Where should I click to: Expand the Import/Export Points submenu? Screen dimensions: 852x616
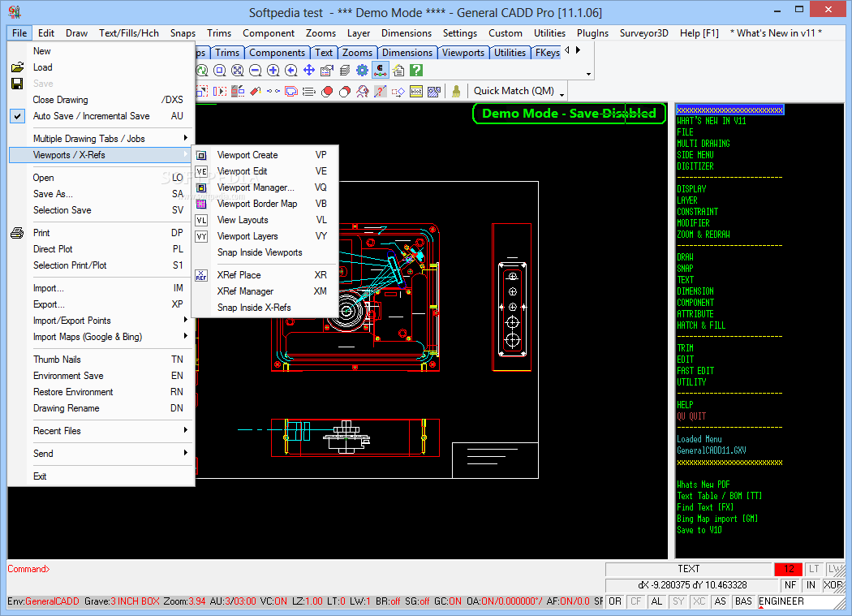pyautogui.click(x=101, y=321)
